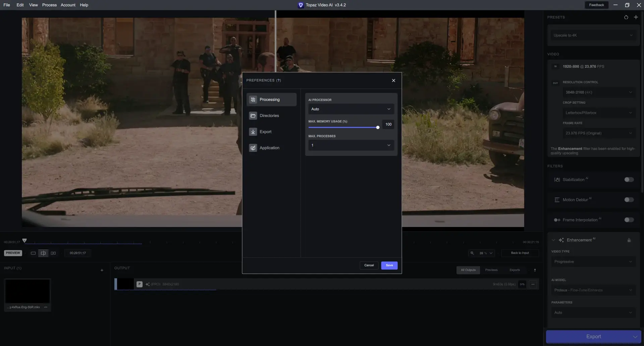Open the View menu
This screenshot has width=644, height=346.
[33, 5]
